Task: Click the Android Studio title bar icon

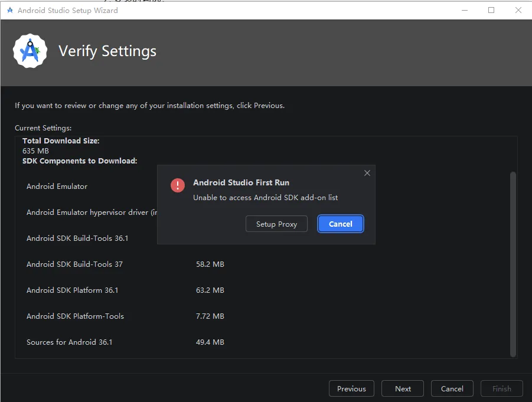Action: (9, 10)
